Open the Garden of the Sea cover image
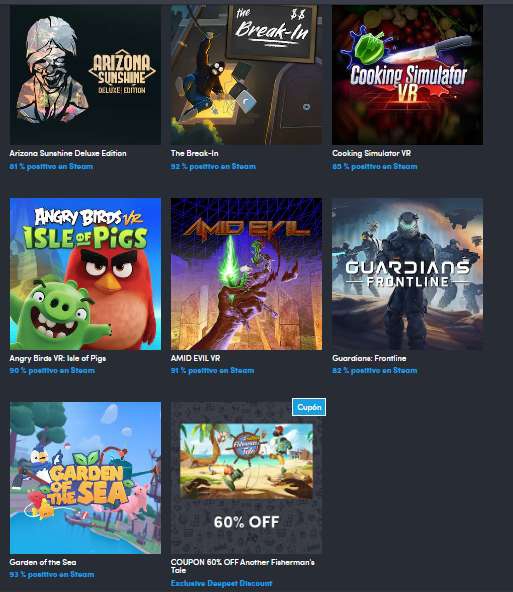513x592 pixels. (85, 478)
